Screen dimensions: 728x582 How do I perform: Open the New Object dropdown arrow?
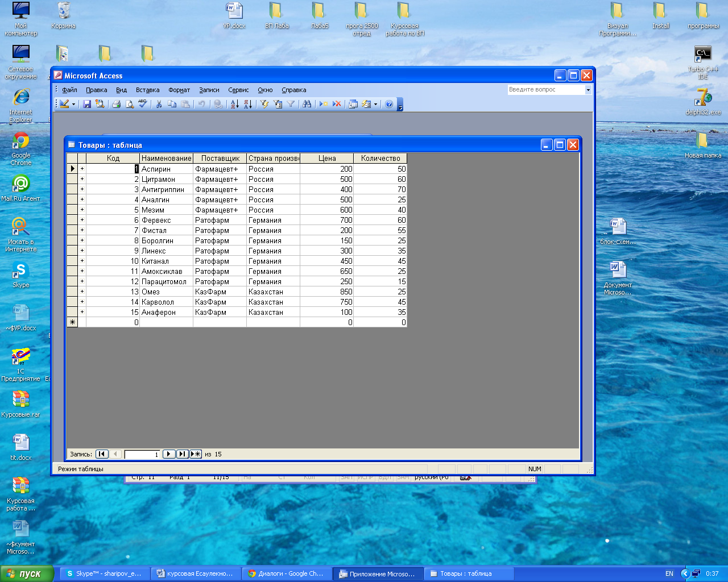[x=375, y=104]
